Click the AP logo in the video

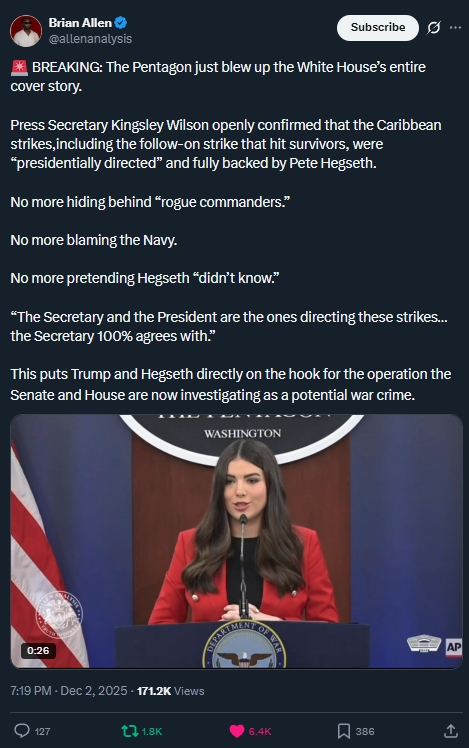point(453,647)
